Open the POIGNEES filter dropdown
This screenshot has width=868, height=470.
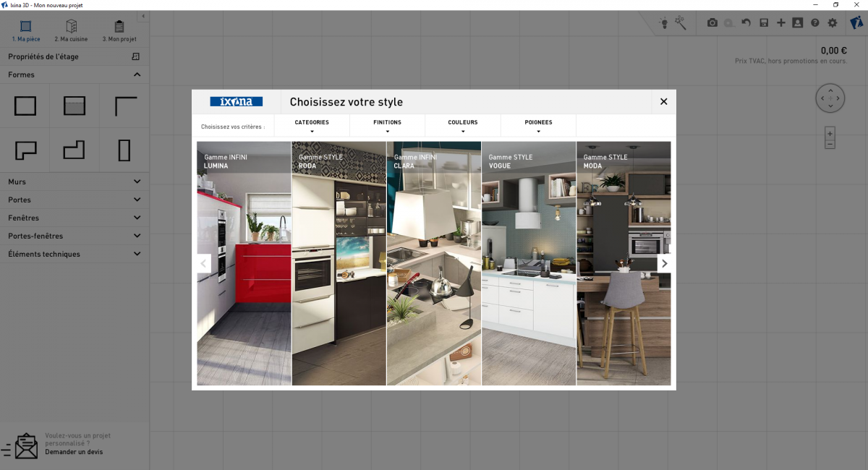(538, 125)
